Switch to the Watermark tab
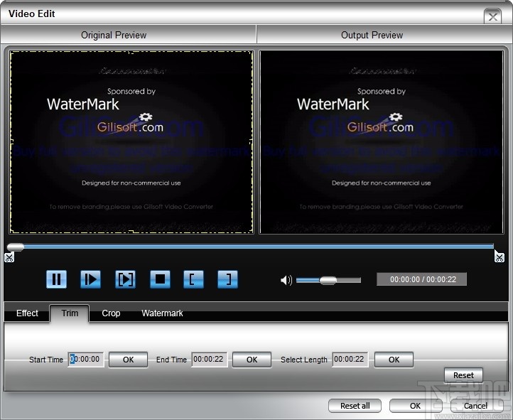The image size is (513, 420). click(x=162, y=313)
